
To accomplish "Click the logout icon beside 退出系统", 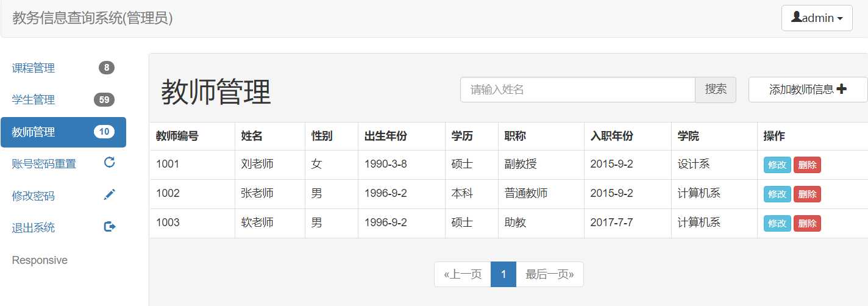I will (x=110, y=227).
